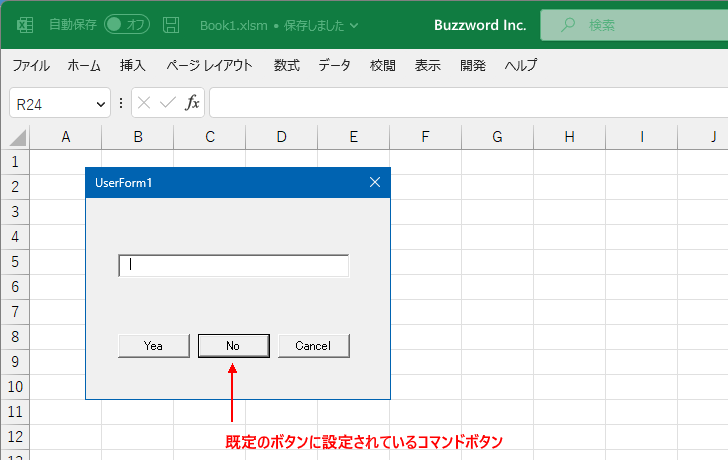
Task: Select column C header
Action: point(210,137)
